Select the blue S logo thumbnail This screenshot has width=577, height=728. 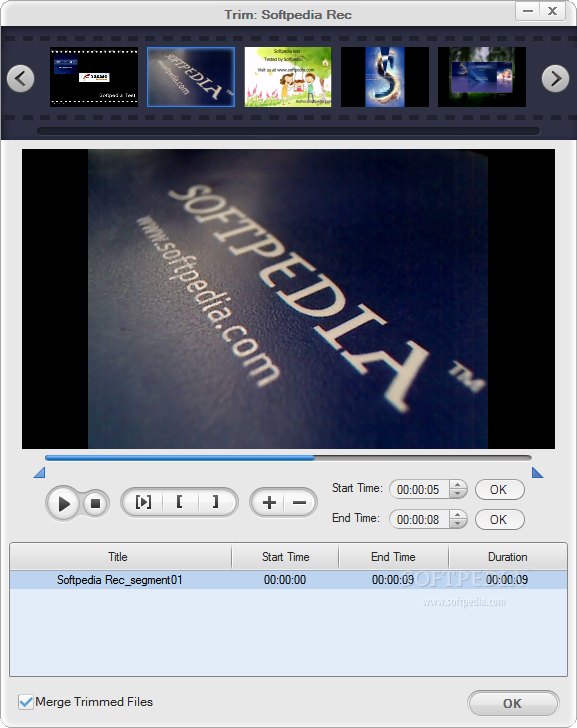385,77
